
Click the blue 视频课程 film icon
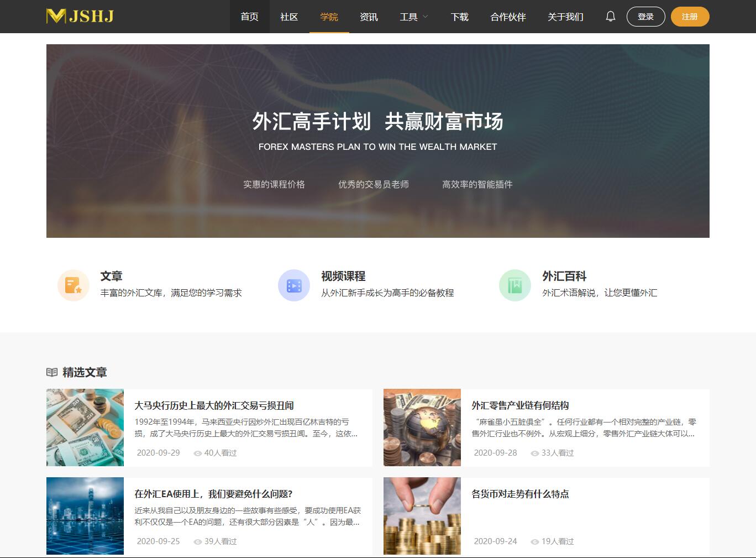(x=294, y=285)
